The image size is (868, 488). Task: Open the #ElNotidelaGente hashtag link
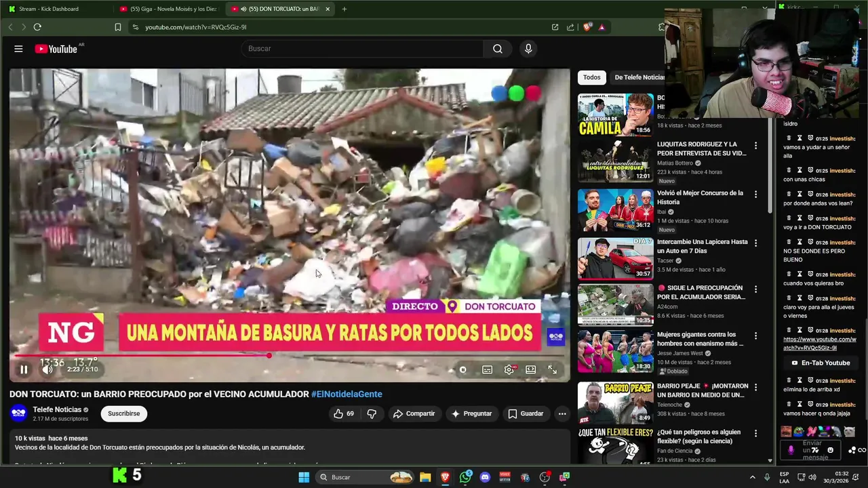347,394
